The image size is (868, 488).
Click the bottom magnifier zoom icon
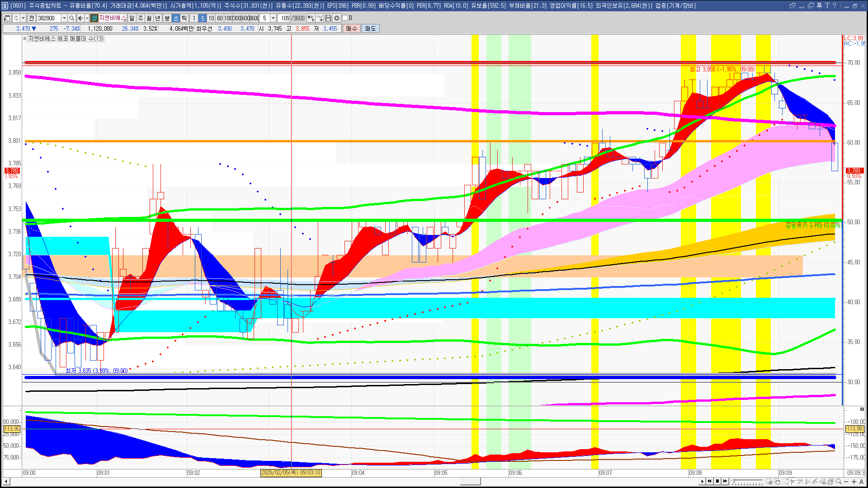[x=839, y=481]
